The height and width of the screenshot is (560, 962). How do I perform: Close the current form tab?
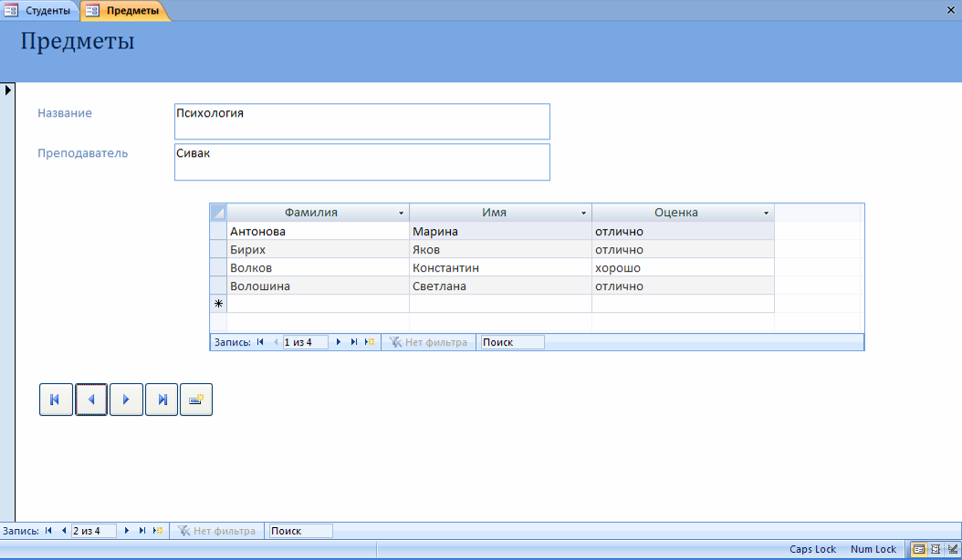coord(950,10)
